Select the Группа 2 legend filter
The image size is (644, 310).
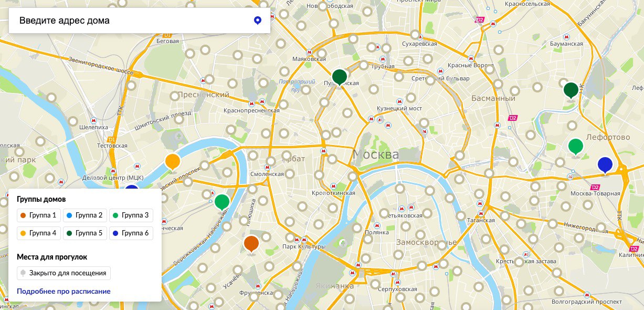pos(85,215)
